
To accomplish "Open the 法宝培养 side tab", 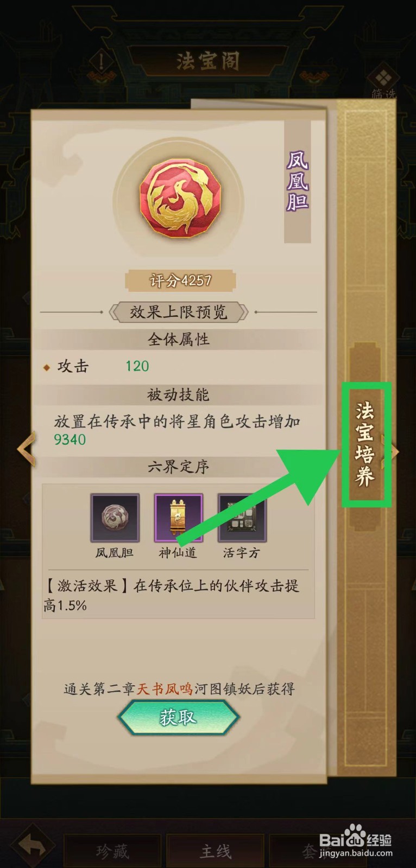I will [365, 444].
